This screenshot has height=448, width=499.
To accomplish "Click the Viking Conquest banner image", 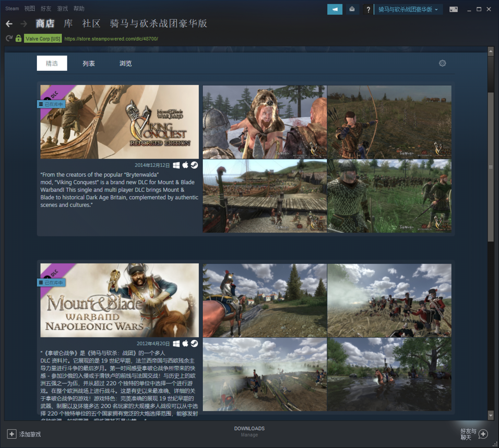I will tap(120, 122).
